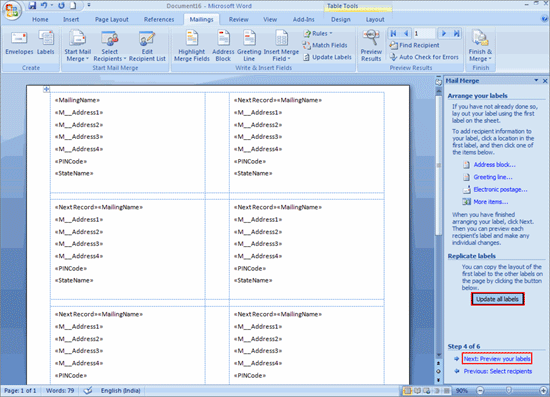550x397 pixels.
Task: Open the Table Tools Layout tab
Action: pyautogui.click(x=375, y=20)
